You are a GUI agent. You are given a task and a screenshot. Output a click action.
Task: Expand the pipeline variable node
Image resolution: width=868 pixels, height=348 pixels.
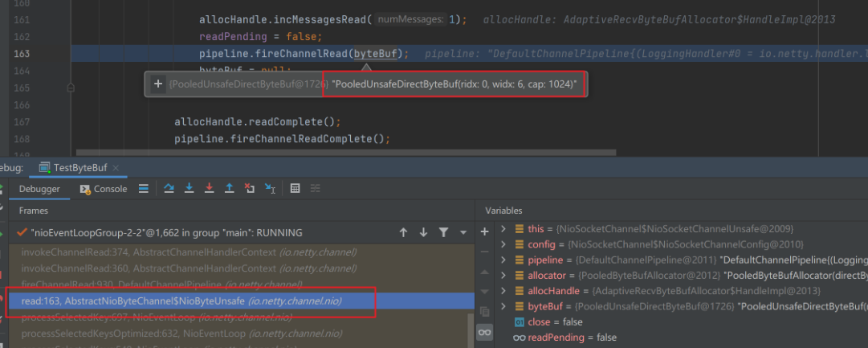tap(503, 260)
